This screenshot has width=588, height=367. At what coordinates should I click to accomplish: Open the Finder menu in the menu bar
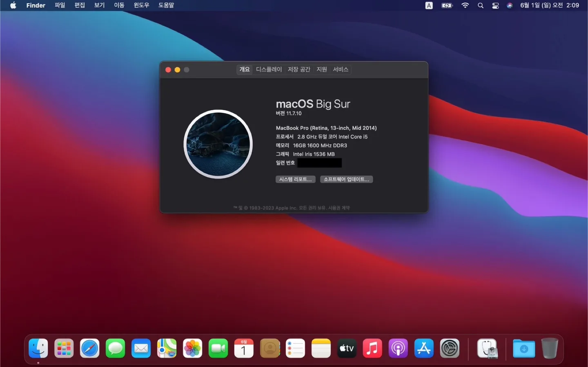(x=36, y=5)
